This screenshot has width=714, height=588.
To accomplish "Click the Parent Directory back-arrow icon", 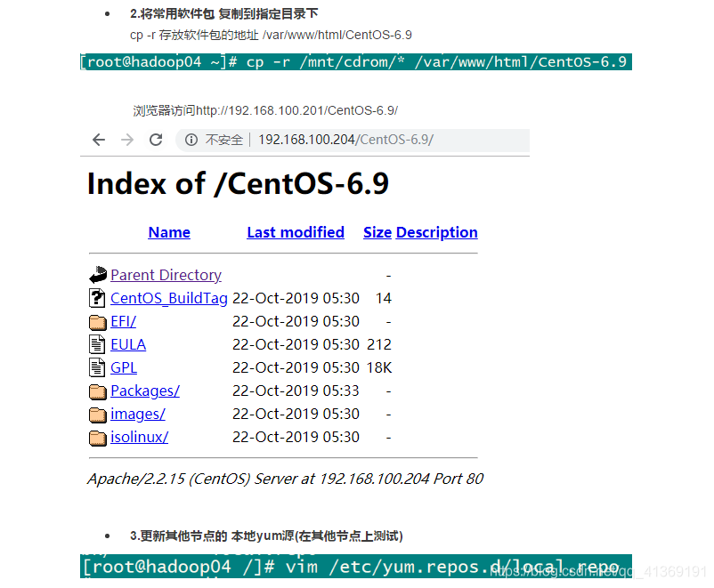I will coord(97,275).
